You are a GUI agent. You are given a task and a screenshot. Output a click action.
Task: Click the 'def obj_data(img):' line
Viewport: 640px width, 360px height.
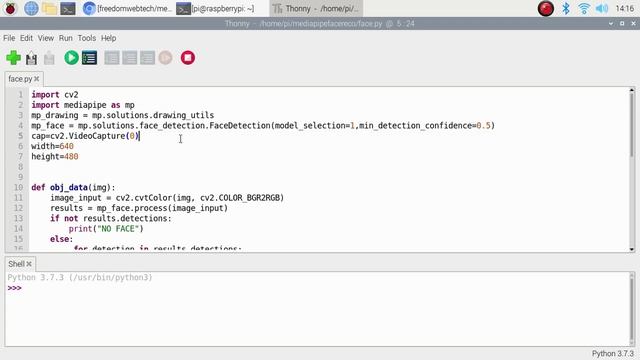tap(73, 187)
